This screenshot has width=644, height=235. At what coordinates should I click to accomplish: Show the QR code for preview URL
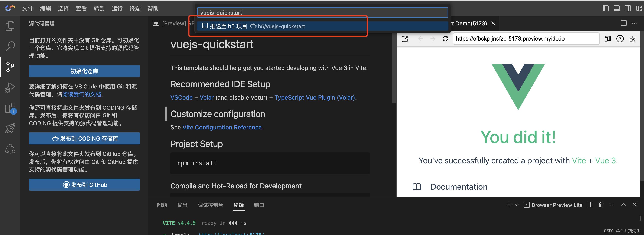632,39
